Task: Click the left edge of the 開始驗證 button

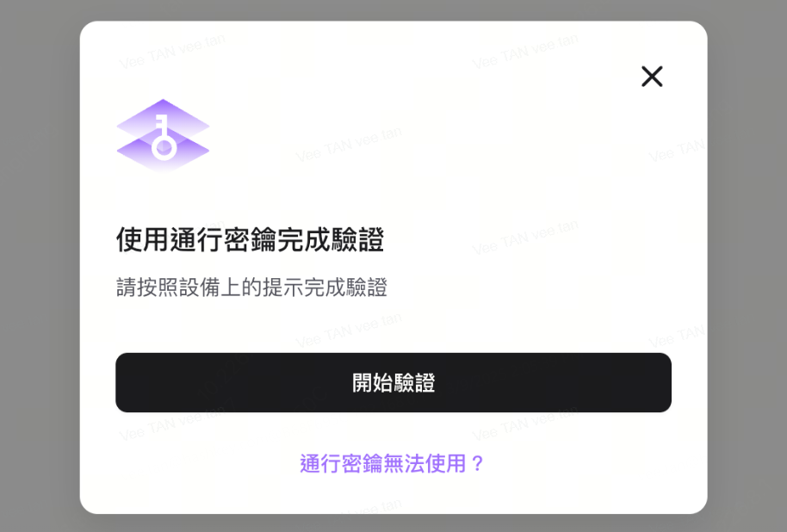Action: point(125,382)
